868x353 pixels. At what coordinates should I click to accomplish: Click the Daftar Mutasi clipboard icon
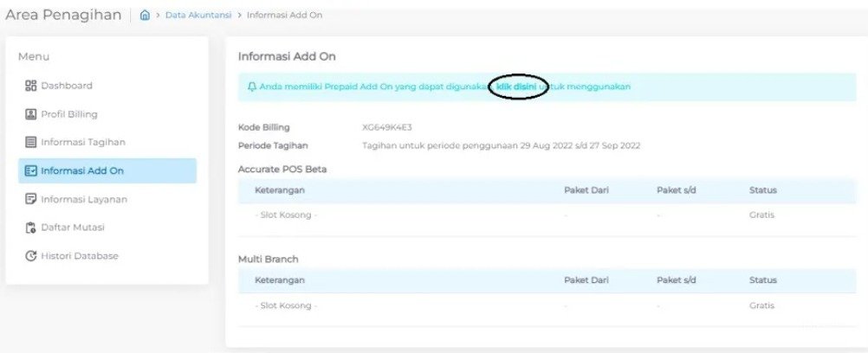tap(30, 228)
